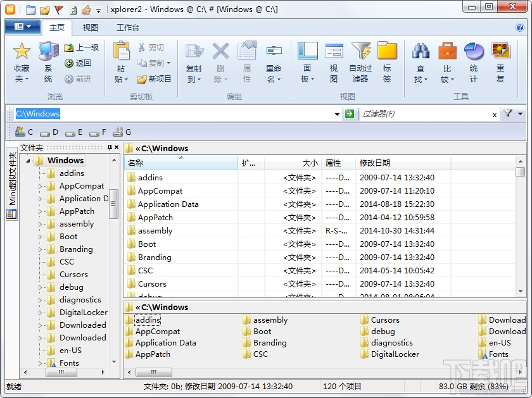Viewport: 532px width, 398px height.
Task: Close the folder (文件夹) tree pane
Action: tap(117, 147)
